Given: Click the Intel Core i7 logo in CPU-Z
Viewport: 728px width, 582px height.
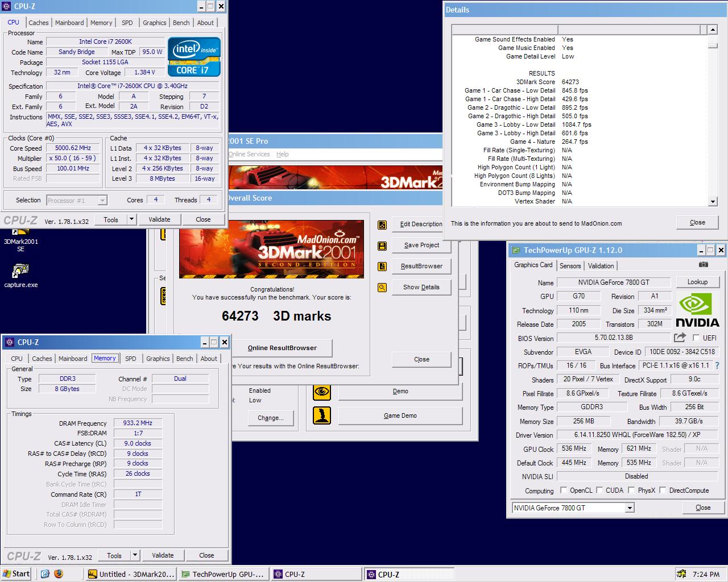Looking at the screenshot, I should (x=194, y=57).
